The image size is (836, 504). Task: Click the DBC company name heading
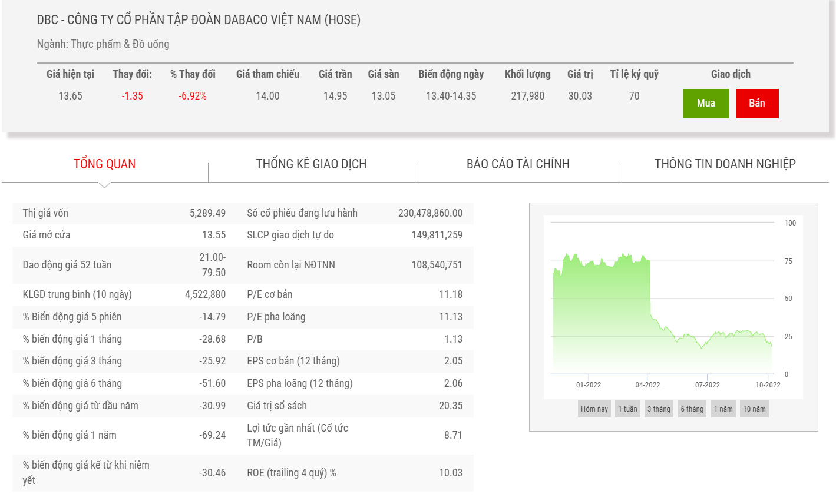point(199,20)
